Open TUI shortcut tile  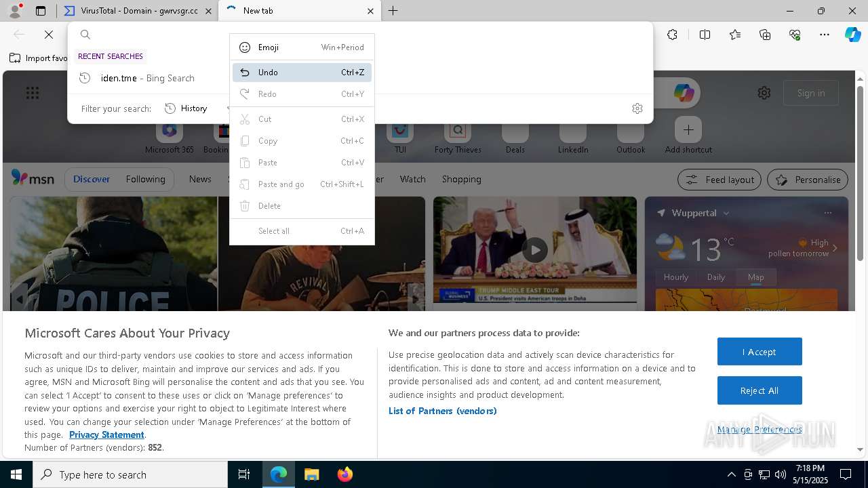(400, 138)
